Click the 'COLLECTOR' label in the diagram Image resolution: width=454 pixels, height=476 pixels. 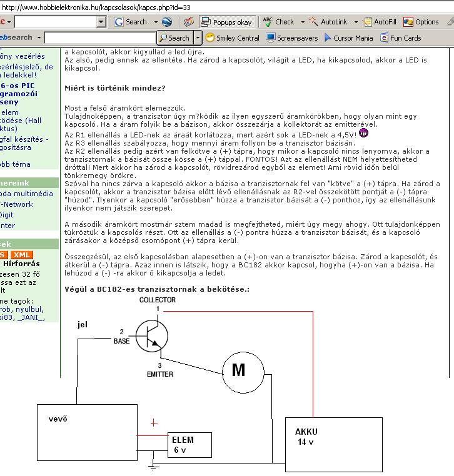(x=158, y=300)
